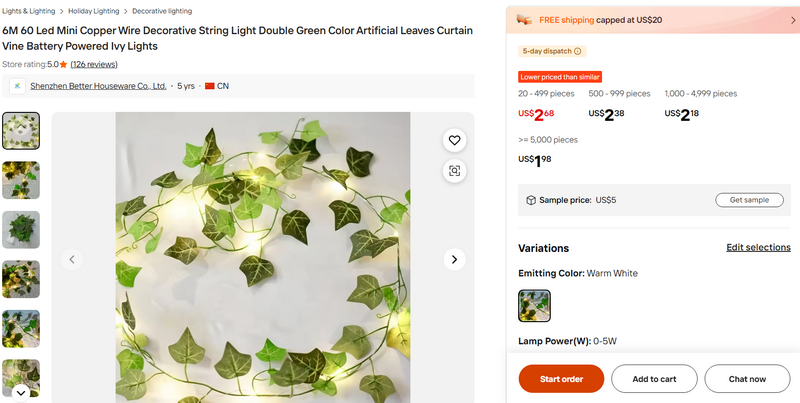800x403 pixels.
Task: Click the sample price box icon
Action: coord(531,200)
